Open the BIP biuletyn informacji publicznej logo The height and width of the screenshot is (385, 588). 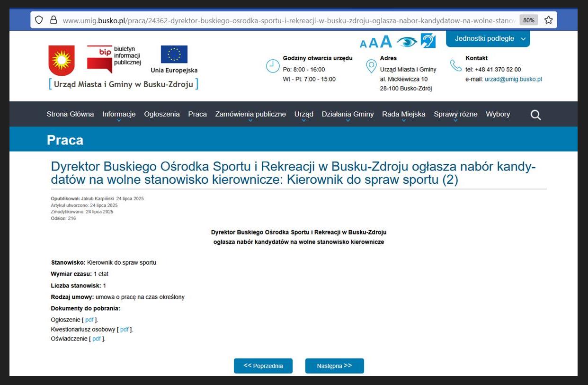[114, 58]
